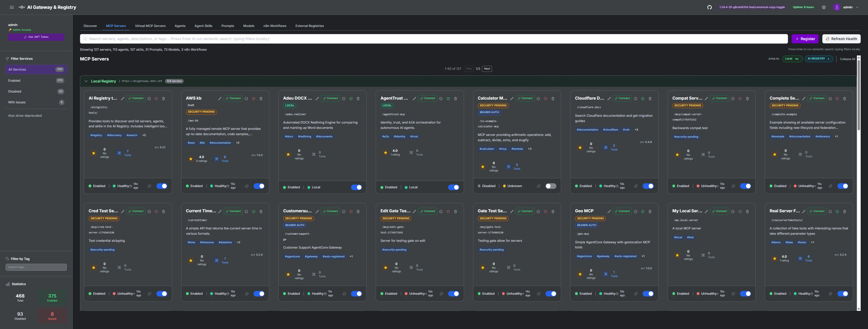Show info for Cloudflare Docs server
The width and height of the screenshot is (868, 329).
tap(635, 99)
